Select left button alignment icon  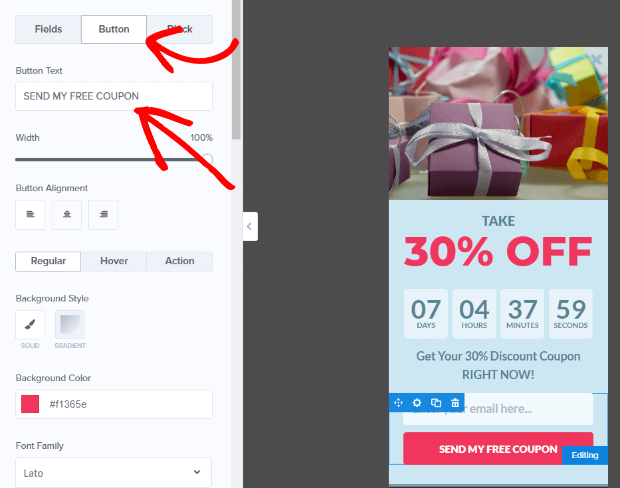tap(30, 215)
